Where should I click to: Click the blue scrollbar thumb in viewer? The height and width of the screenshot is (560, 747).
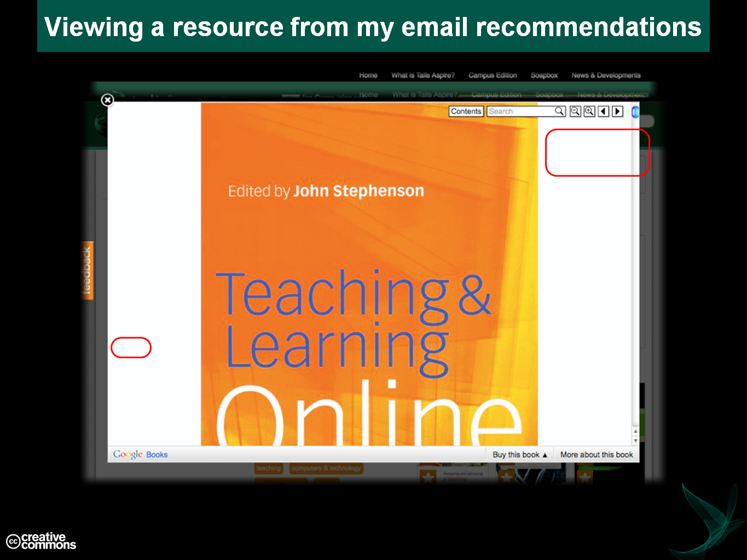(635, 112)
